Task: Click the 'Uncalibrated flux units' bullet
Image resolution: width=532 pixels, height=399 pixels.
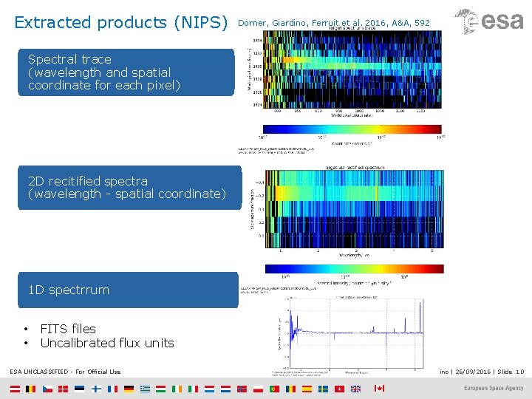Action: (107, 343)
